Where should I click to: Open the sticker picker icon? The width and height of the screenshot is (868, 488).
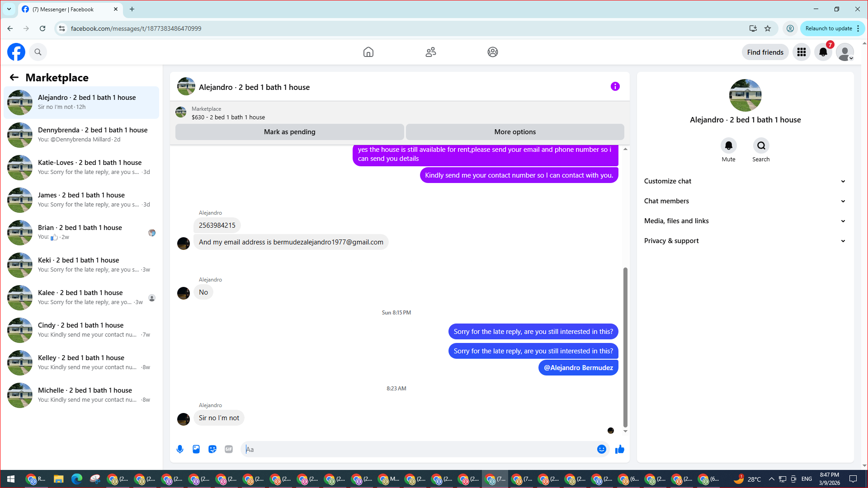point(212,449)
